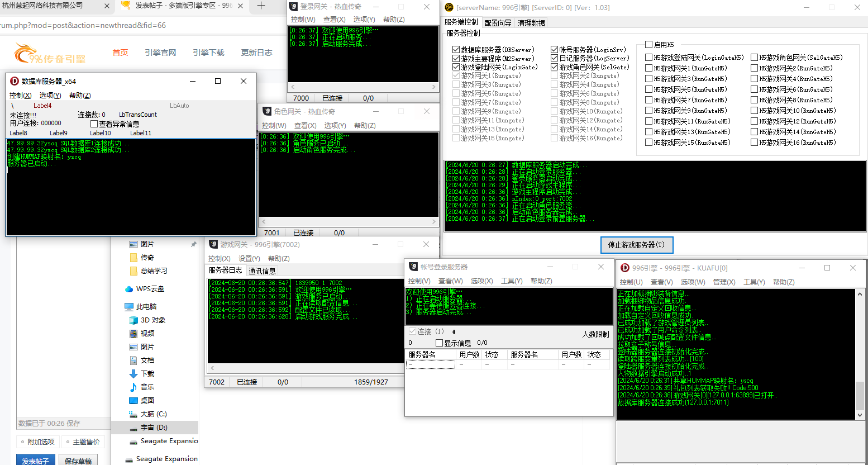Select the 此电脑 computer icon
Screen dimensions: 868x465
(129, 307)
